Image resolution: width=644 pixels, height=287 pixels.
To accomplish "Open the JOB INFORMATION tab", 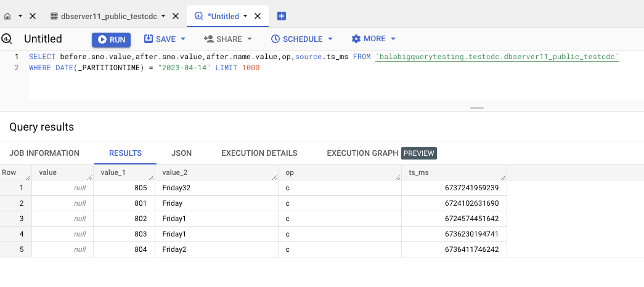I will (44, 153).
